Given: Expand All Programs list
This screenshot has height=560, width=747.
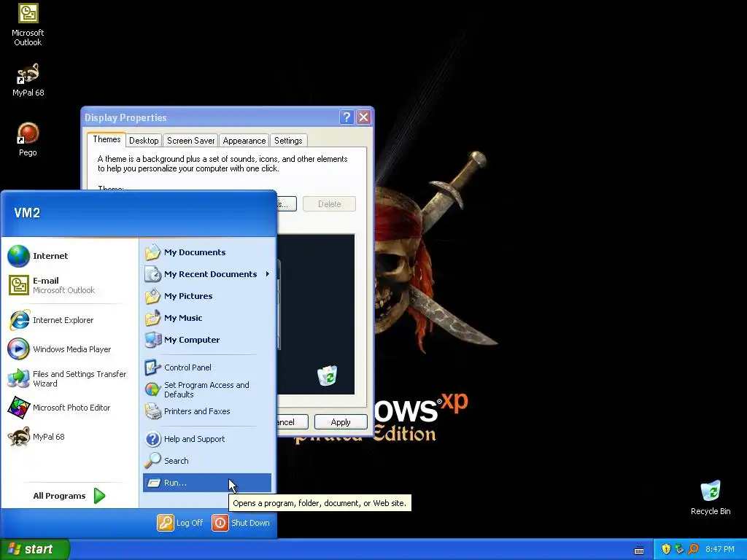Looking at the screenshot, I should click(69, 496).
